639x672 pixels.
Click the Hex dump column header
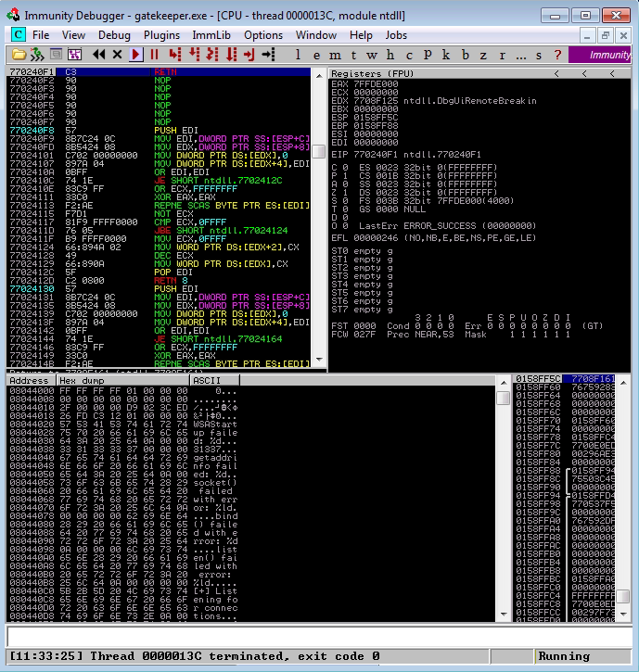click(123, 381)
